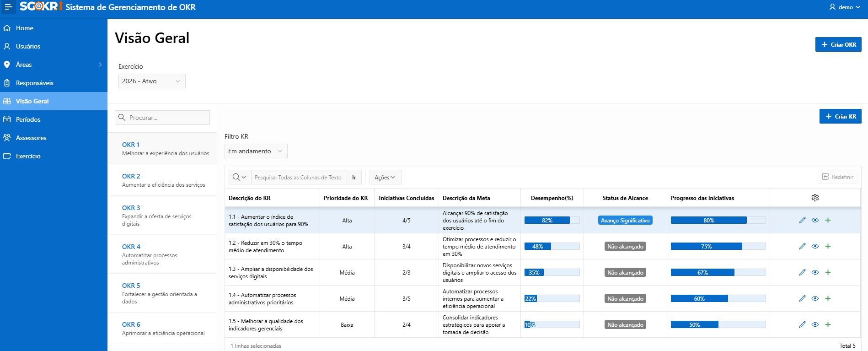This screenshot has width=868, height=351.
Task: Select OKR 4 Automatizar processos
Action: (x=162, y=254)
